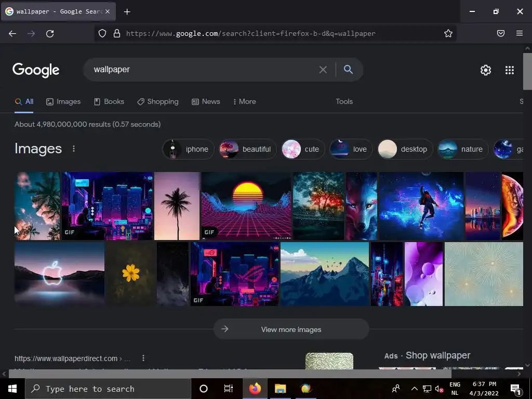Open the yellow flower wallpaper thumbnail
This screenshot has width=532, height=399.
point(131,274)
